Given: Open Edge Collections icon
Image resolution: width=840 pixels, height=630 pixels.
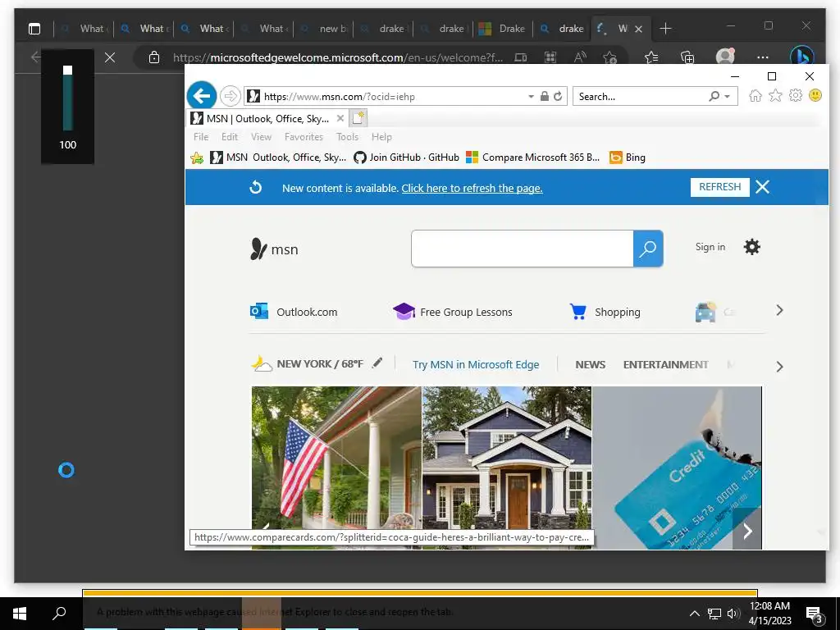Looking at the screenshot, I should (x=687, y=57).
